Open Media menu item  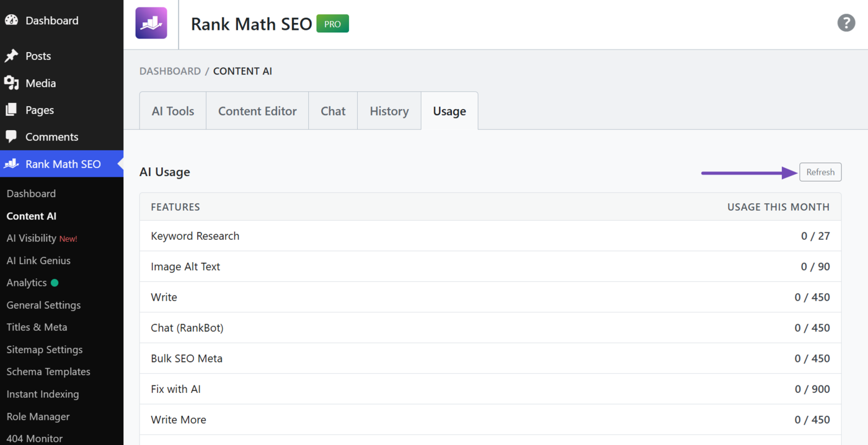(x=40, y=83)
